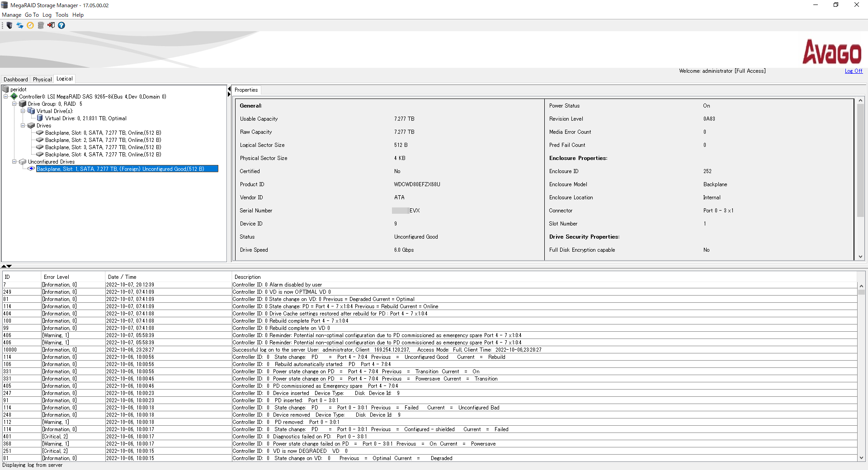
Task: Click the Virtual Drive 0 cylinder icon
Action: point(40,118)
